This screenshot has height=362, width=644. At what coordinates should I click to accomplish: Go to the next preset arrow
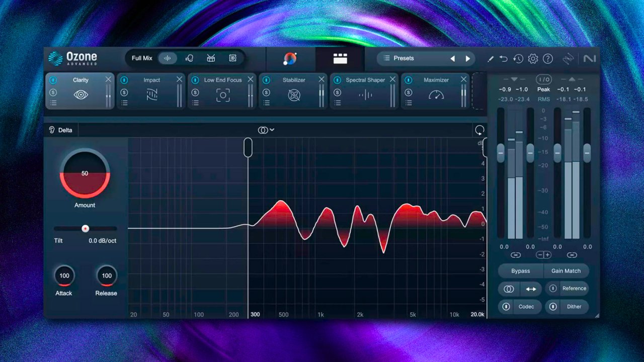coord(467,59)
